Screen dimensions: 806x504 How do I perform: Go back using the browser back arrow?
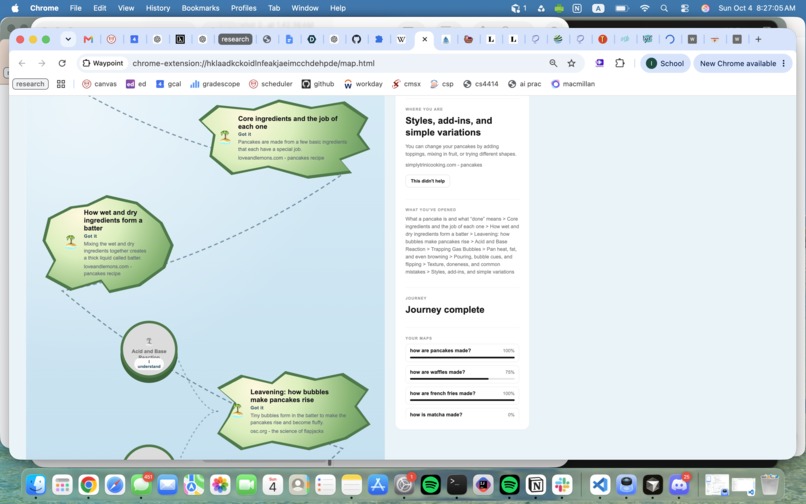tap(22, 63)
